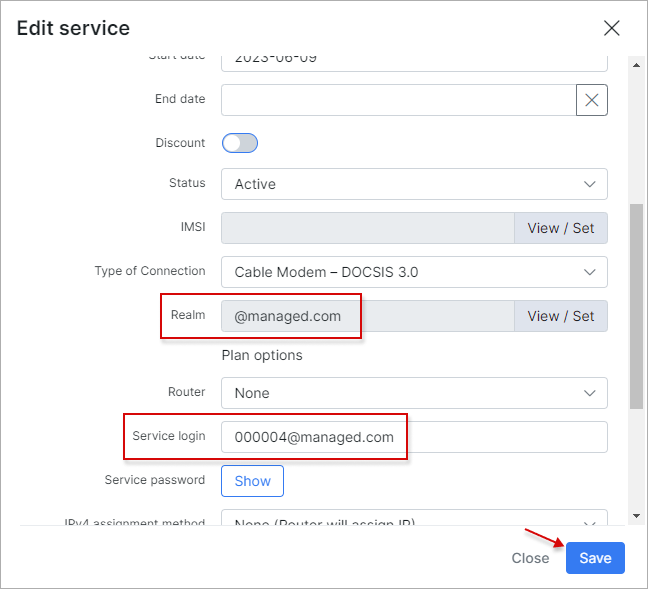Expand the IPv4 assignment method dropdown

pos(414,521)
